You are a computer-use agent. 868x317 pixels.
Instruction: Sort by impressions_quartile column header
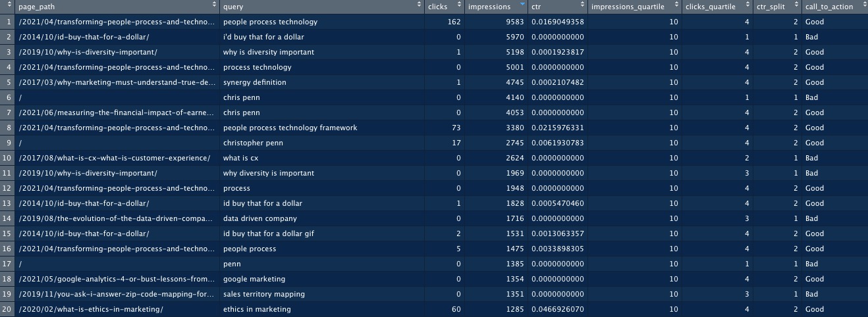click(634, 7)
